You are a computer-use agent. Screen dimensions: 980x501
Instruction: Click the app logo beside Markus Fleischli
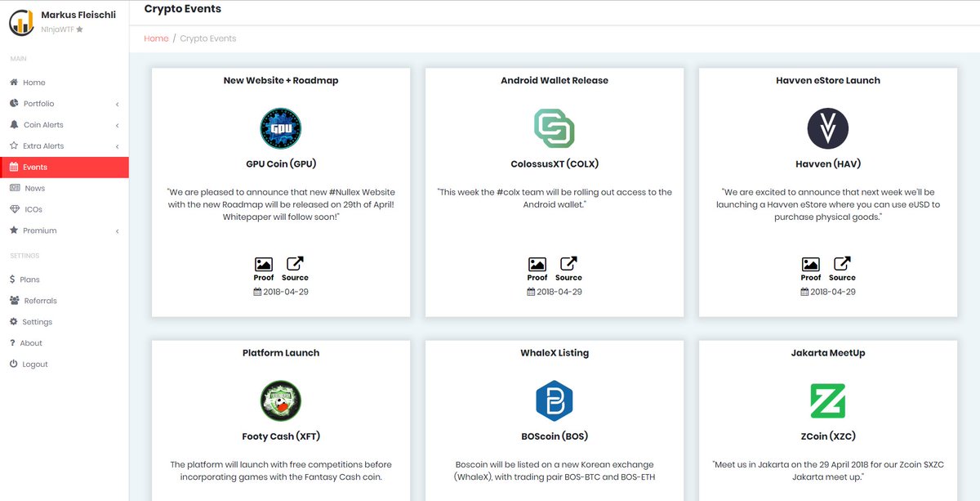[21, 22]
